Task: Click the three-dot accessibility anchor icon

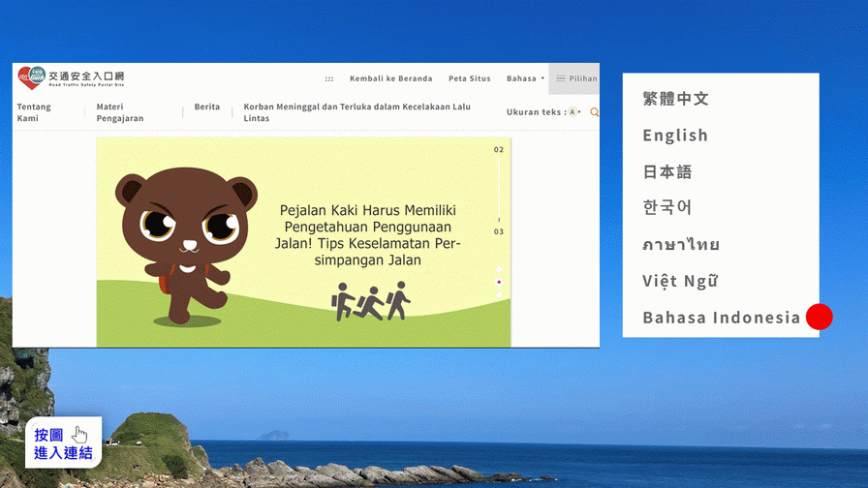Action: 329,79
